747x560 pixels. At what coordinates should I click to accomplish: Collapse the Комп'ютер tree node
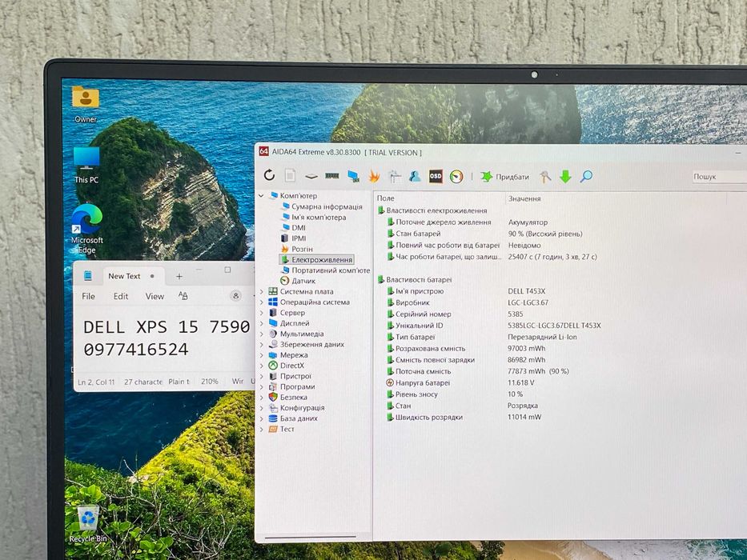(x=261, y=195)
